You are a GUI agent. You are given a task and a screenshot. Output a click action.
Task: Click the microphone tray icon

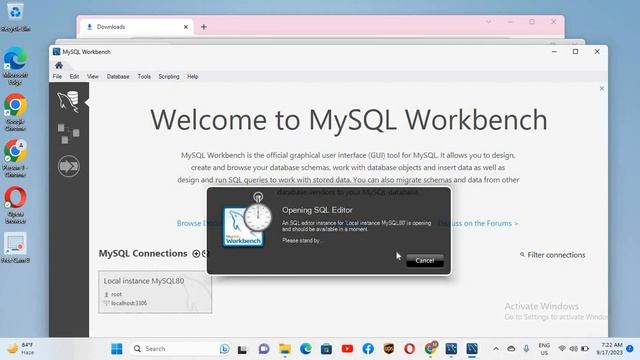pos(526,349)
